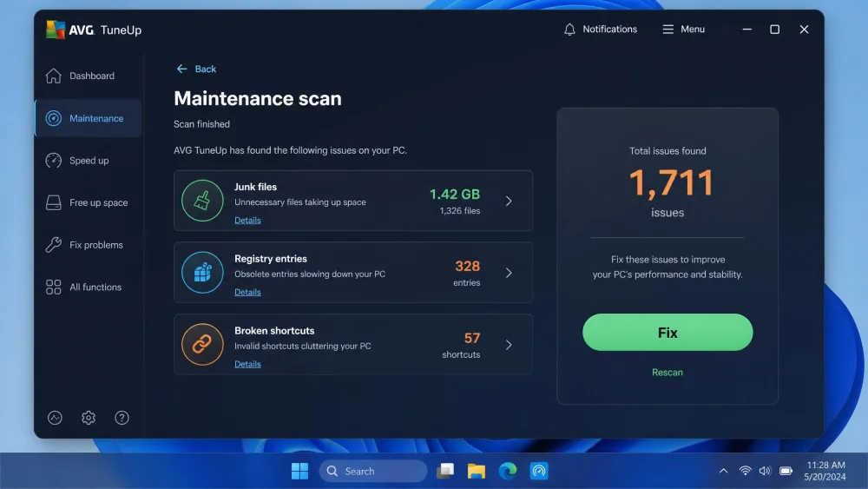The width and height of the screenshot is (868, 489).
Task: Click the battery tray icon
Action: click(x=786, y=472)
